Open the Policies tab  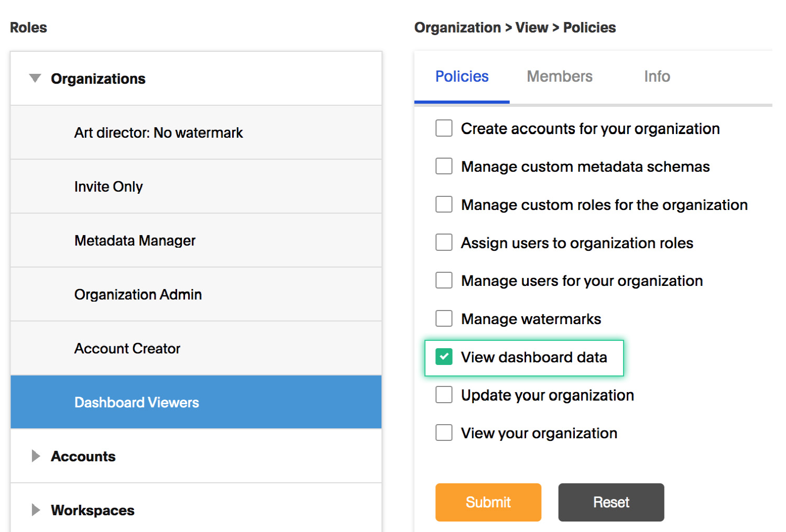(x=462, y=76)
